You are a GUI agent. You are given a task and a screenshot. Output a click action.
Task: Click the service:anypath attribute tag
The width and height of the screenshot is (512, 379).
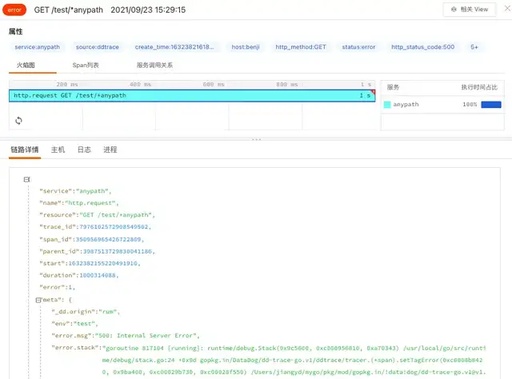(37, 47)
